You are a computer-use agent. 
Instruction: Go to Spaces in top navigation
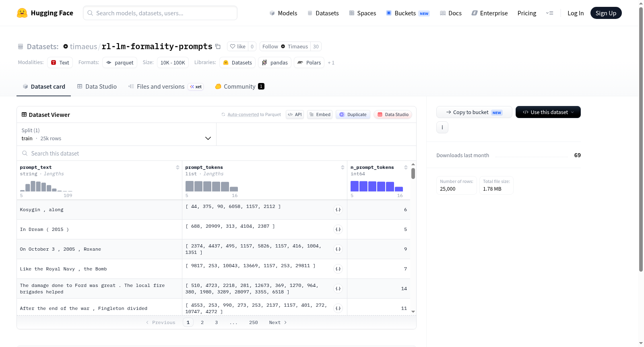click(363, 13)
